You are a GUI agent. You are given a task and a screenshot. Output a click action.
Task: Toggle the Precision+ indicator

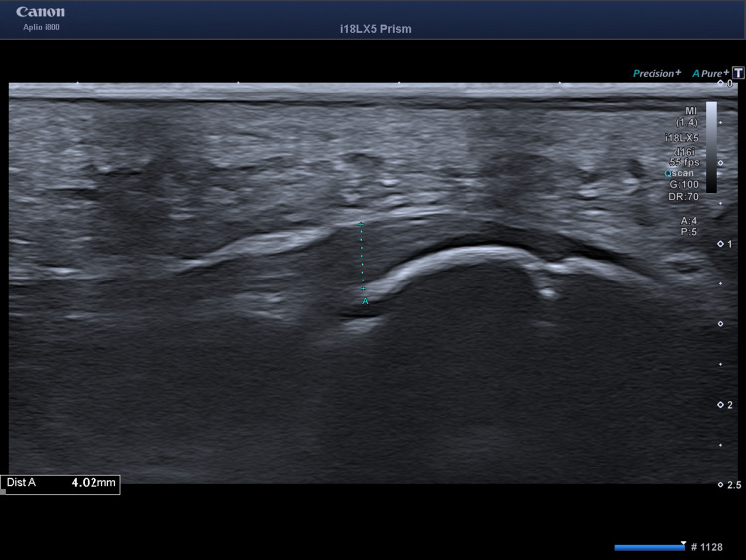656,73
